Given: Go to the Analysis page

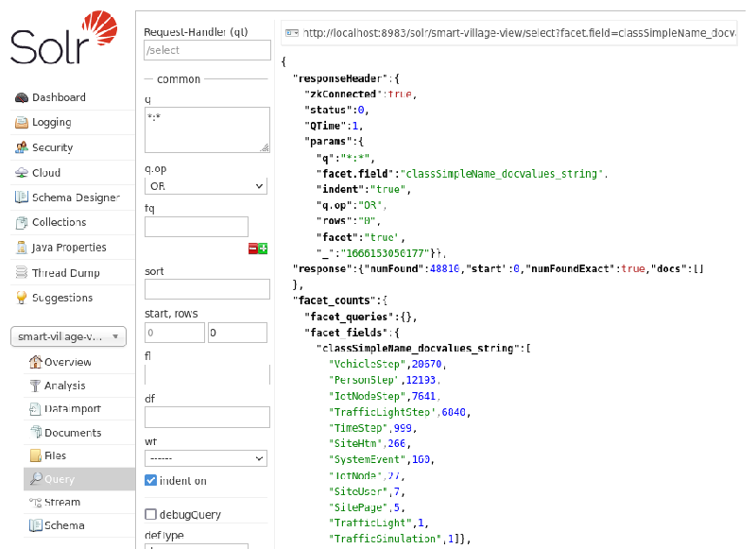Looking at the screenshot, I should click(x=64, y=386).
